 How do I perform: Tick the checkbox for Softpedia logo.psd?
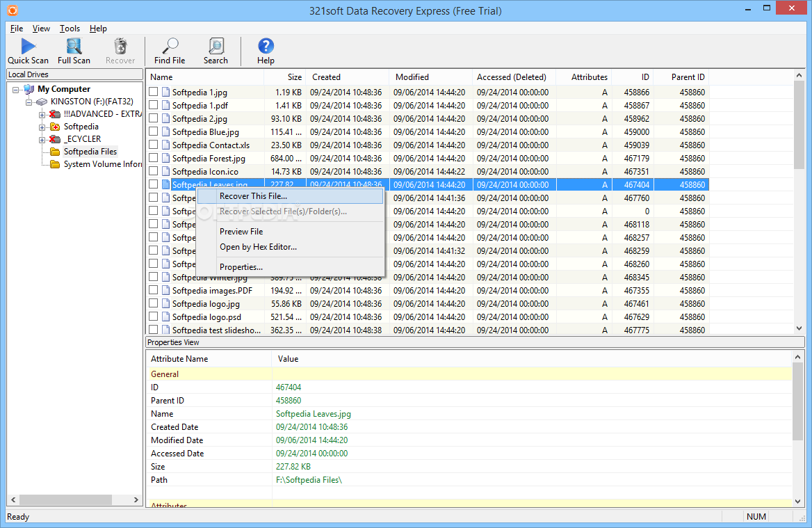(x=153, y=316)
